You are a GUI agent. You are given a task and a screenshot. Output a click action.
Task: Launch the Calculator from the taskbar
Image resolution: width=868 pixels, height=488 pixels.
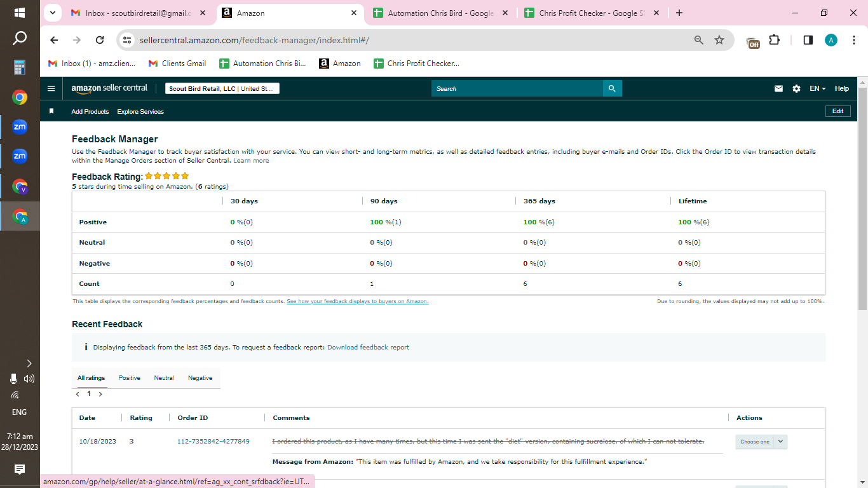pos(20,67)
